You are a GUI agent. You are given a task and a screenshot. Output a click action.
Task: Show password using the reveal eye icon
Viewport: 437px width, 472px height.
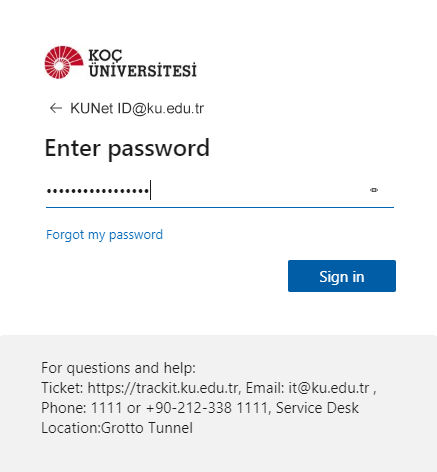(374, 190)
